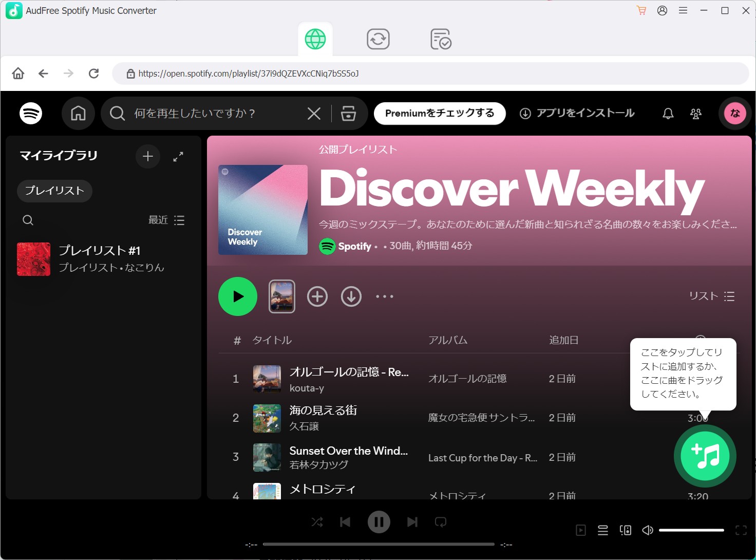Open artist 久石譲
This screenshot has width=756, height=560.
pyautogui.click(x=304, y=426)
